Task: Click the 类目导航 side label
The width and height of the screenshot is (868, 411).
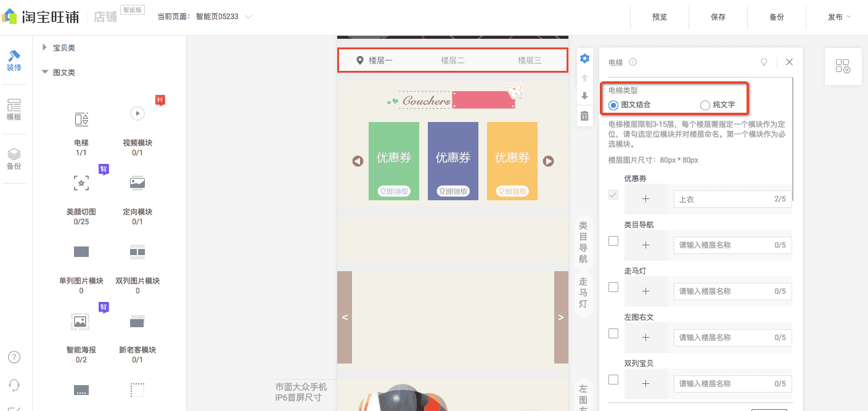Action: click(583, 243)
